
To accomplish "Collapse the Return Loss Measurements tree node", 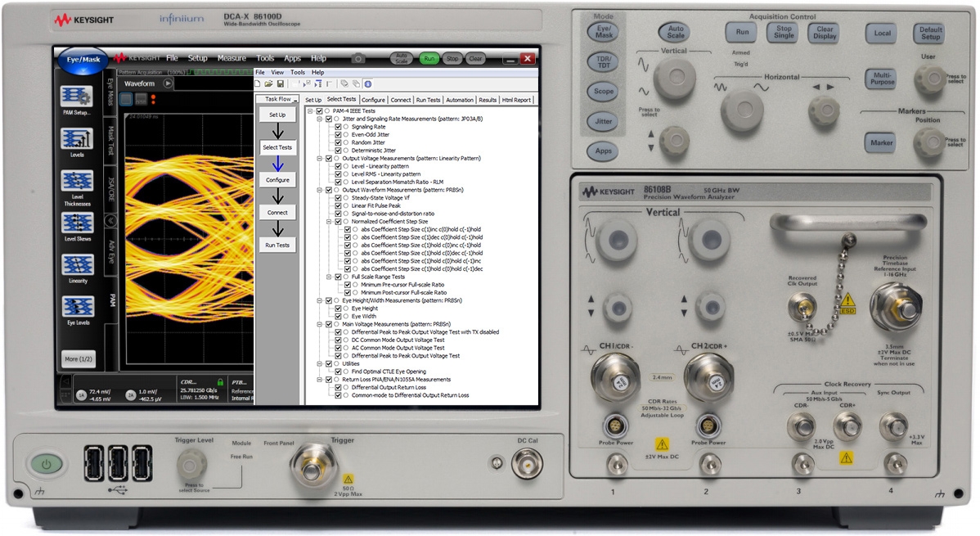I will coord(320,380).
